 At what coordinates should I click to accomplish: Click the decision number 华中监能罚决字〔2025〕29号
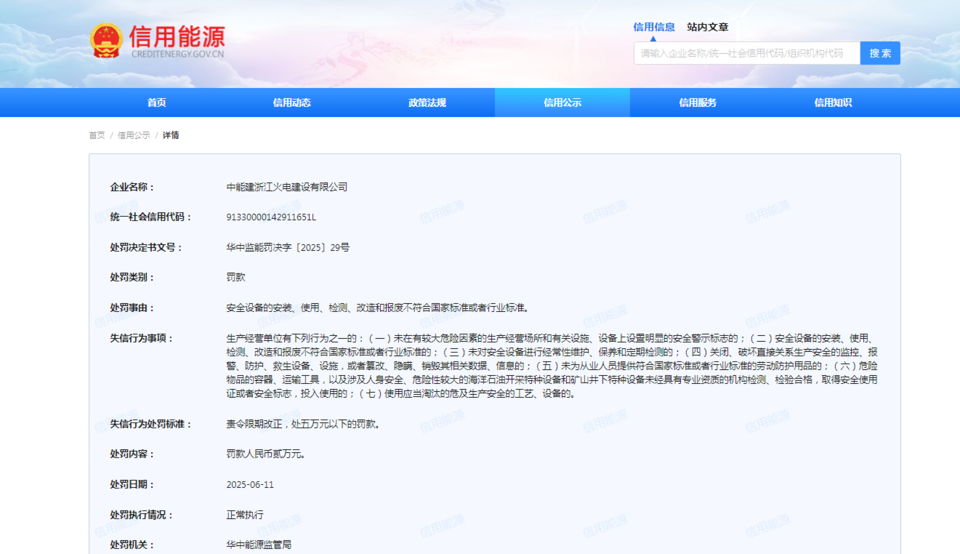(x=288, y=247)
